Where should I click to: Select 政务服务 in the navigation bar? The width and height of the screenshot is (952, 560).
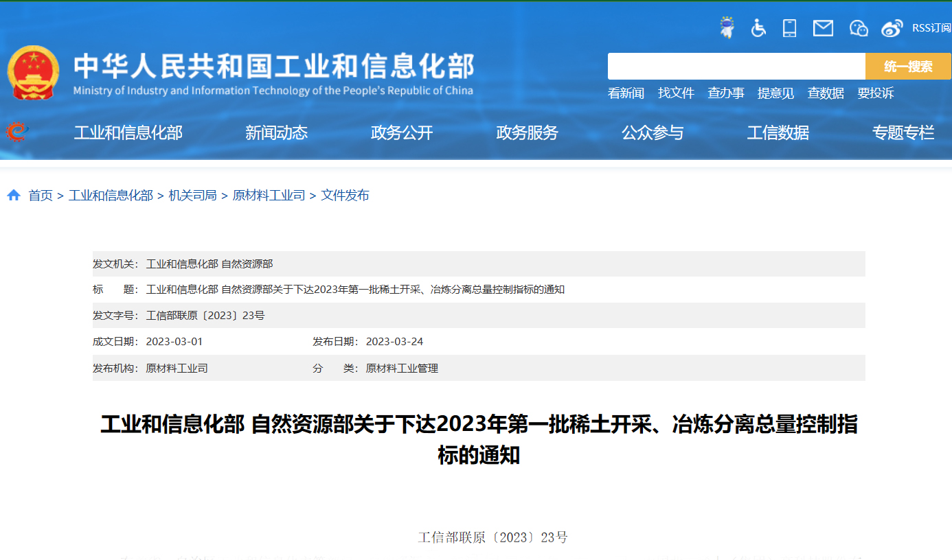tap(527, 133)
